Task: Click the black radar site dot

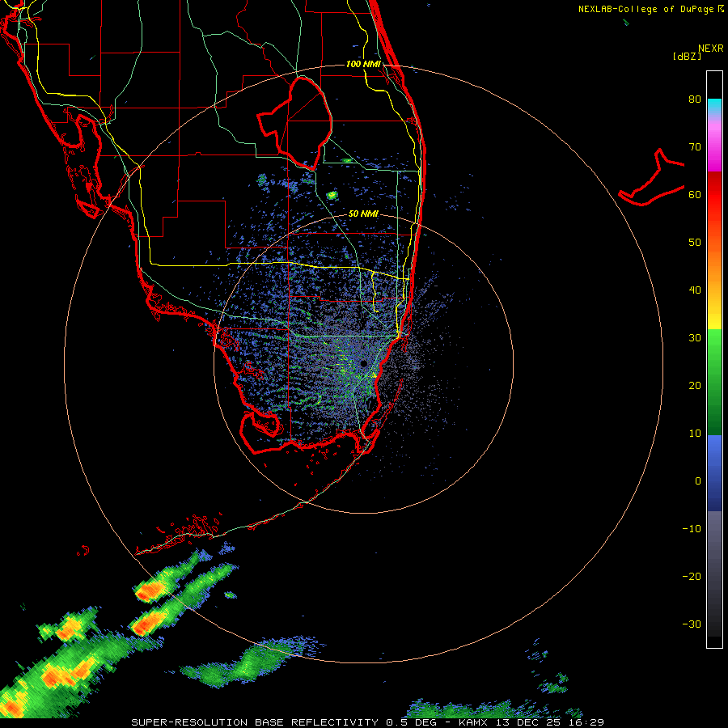Action: pos(363,363)
